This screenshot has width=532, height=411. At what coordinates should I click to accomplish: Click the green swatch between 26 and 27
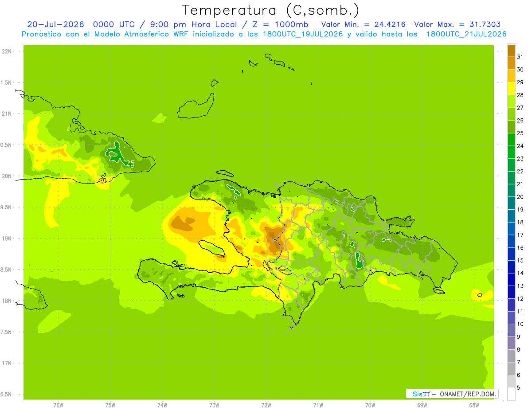[x=511, y=114]
